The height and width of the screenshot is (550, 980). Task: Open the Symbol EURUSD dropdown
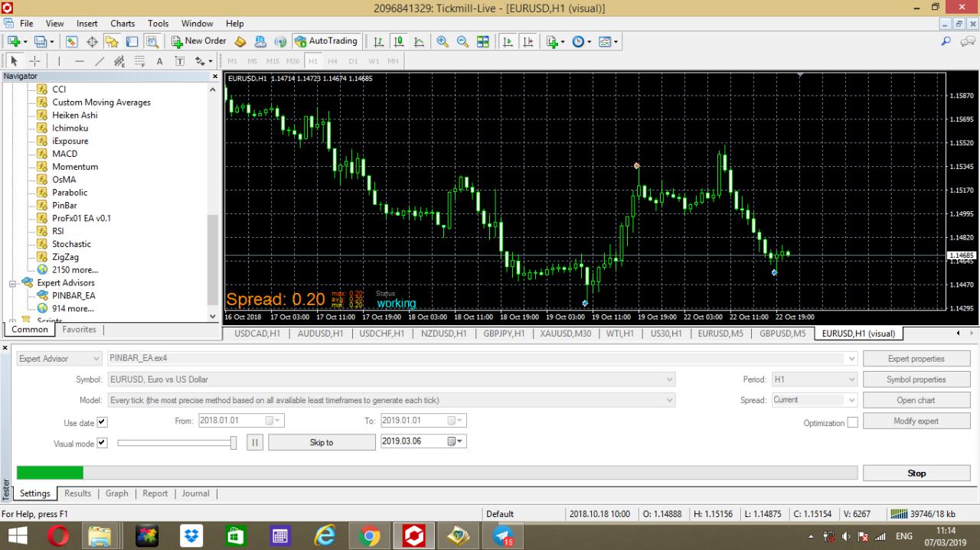click(x=670, y=379)
